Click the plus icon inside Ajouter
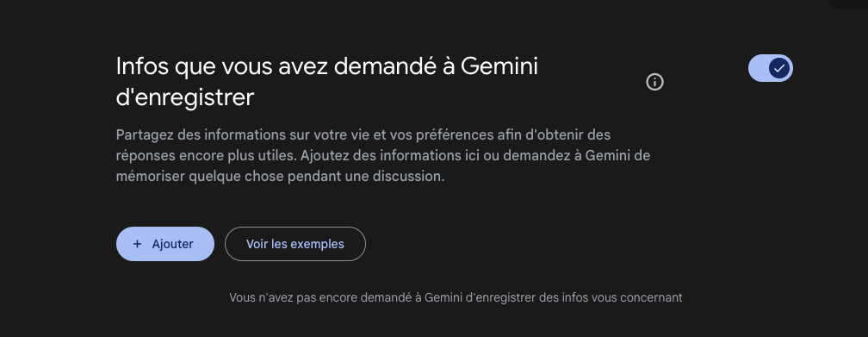The height and width of the screenshot is (337, 868). coord(137,244)
